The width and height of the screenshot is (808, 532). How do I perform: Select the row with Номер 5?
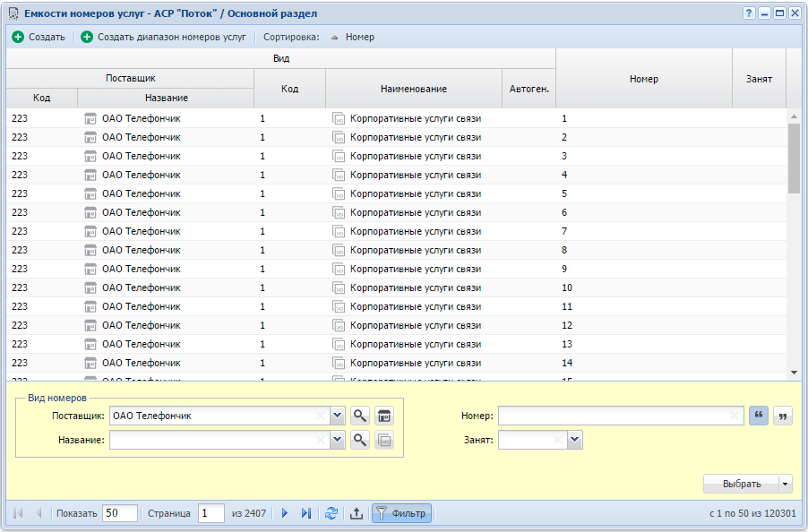[x=396, y=193]
